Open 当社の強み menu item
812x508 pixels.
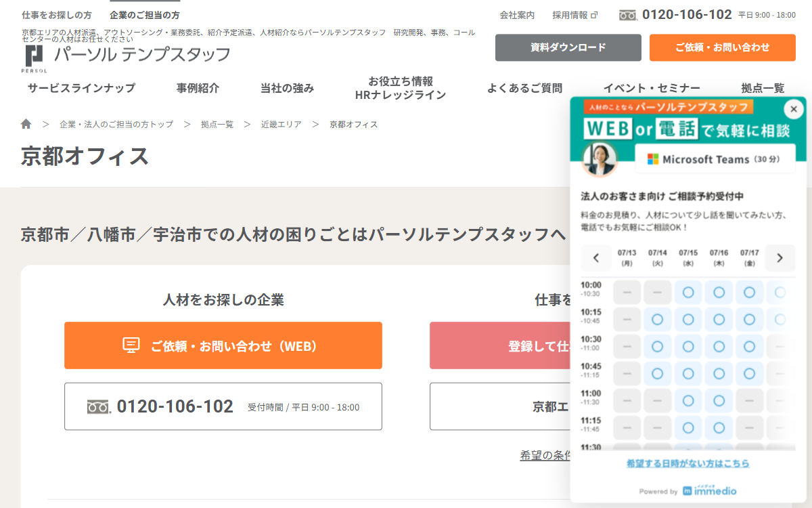(288, 88)
